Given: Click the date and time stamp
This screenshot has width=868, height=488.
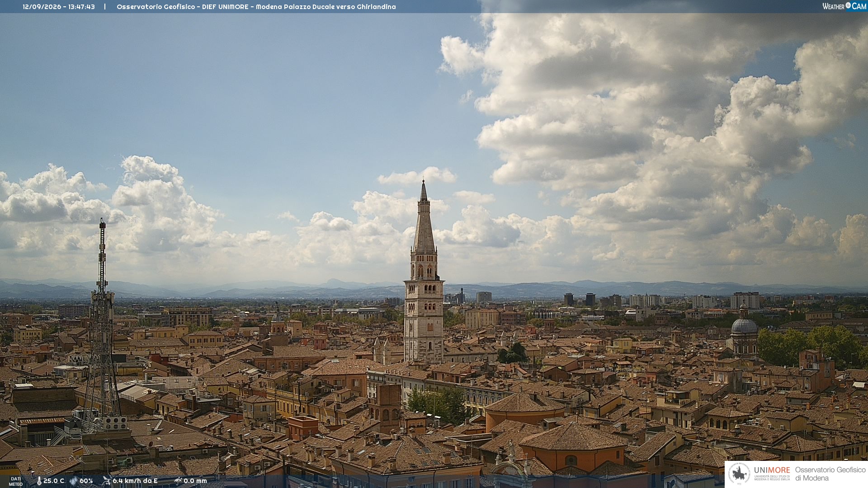Looking at the screenshot, I should [59, 7].
